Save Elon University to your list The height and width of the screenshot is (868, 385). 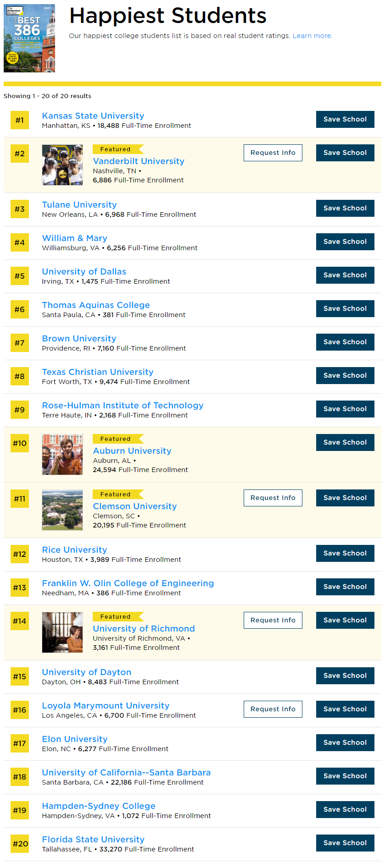345,742
